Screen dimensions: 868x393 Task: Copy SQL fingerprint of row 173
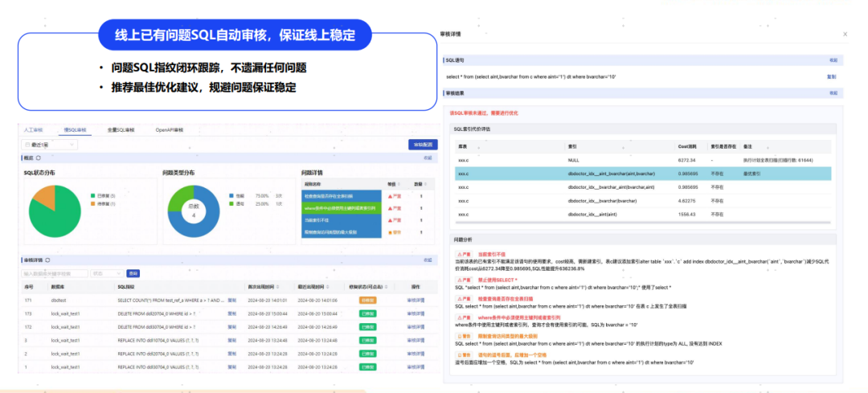[x=232, y=314]
